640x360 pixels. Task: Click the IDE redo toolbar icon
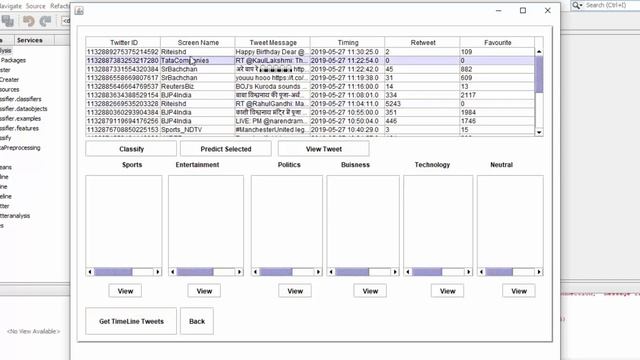coord(45,20)
